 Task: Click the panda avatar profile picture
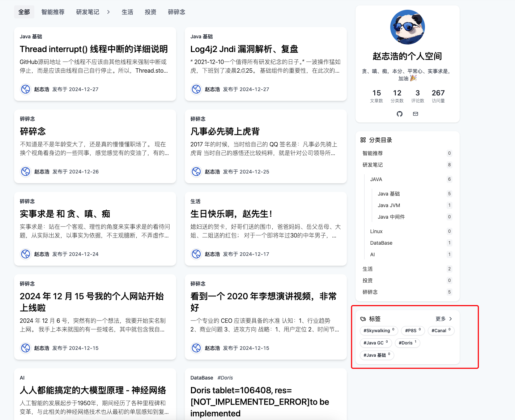[407, 27]
